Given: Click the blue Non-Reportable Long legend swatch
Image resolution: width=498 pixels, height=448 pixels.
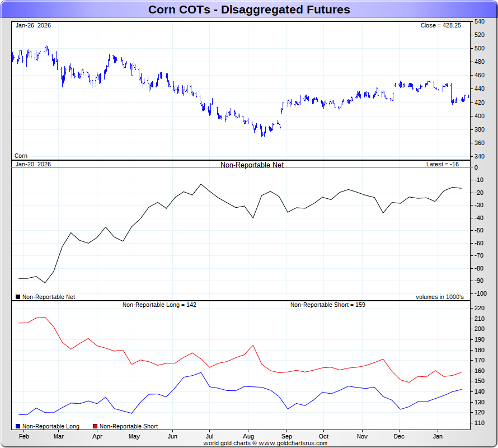Looking at the screenshot, I should coord(18,426).
